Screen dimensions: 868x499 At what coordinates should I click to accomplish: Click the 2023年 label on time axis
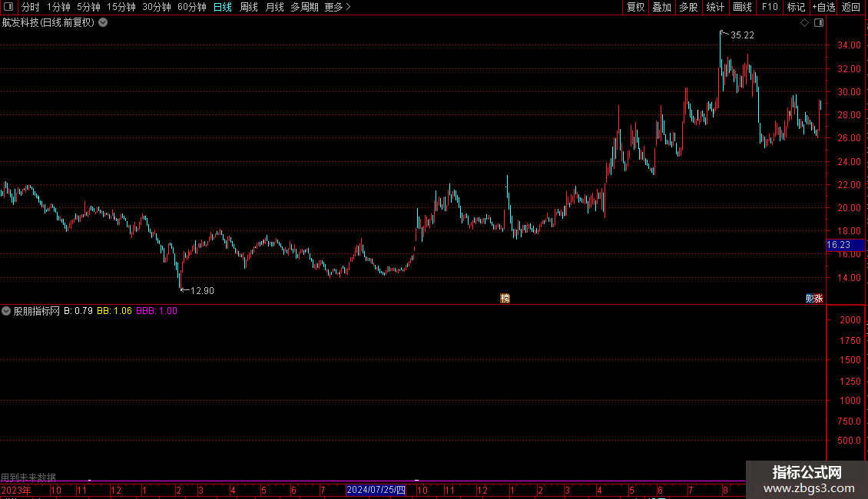(x=16, y=490)
